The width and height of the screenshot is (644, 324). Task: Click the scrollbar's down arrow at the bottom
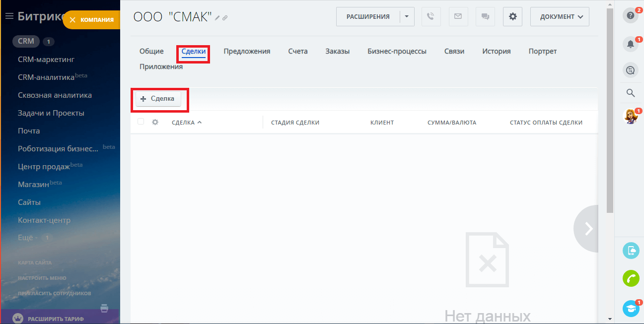610,319
